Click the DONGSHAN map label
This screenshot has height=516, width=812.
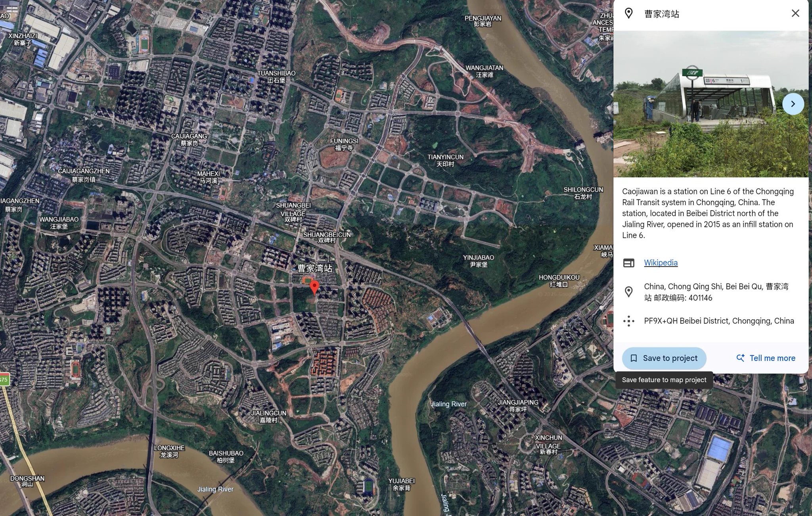point(27,481)
